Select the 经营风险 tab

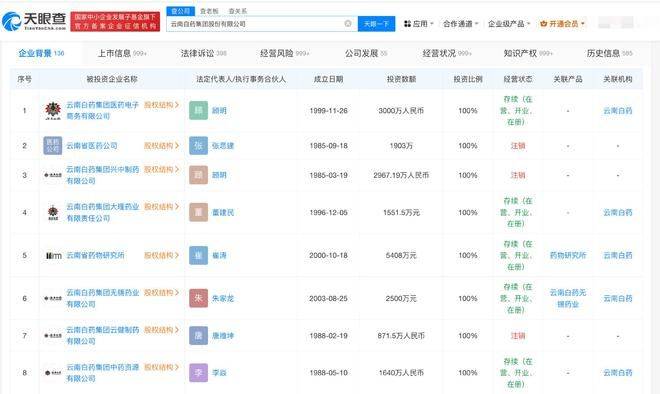click(285, 53)
